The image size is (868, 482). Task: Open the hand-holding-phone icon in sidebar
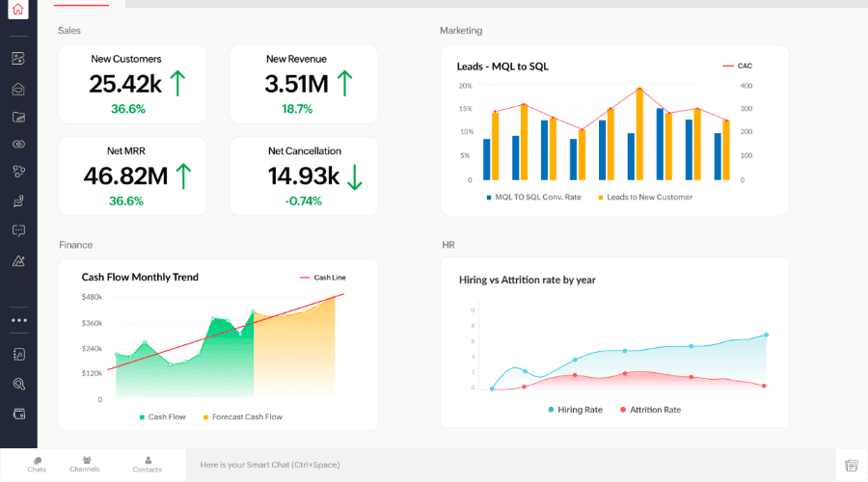pos(18,201)
